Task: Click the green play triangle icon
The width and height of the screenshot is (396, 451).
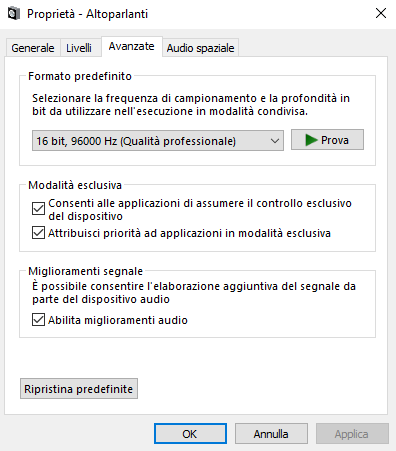Action: coord(311,140)
